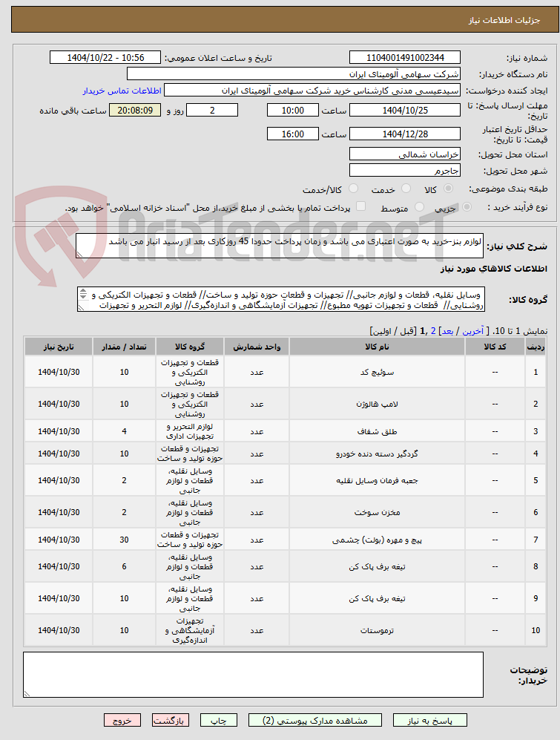Click item name گردگیر دسته دنده خودرو
This screenshot has width=560, height=740.
(x=377, y=454)
